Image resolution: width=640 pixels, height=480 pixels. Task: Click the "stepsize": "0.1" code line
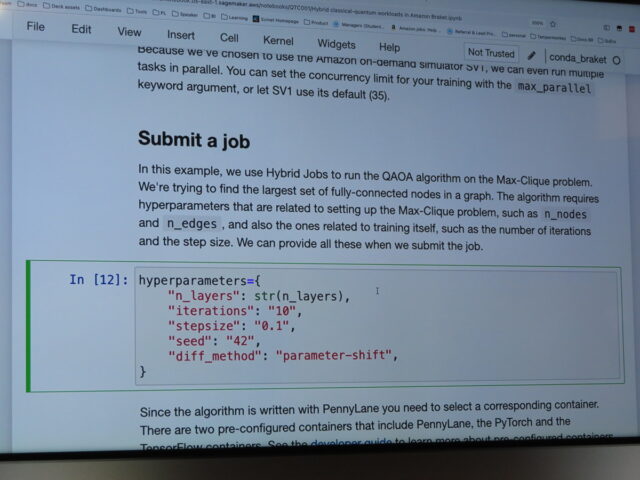pos(231,326)
